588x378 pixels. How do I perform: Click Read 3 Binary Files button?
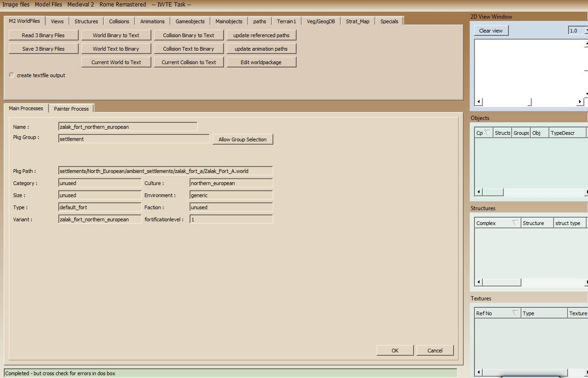pos(43,35)
